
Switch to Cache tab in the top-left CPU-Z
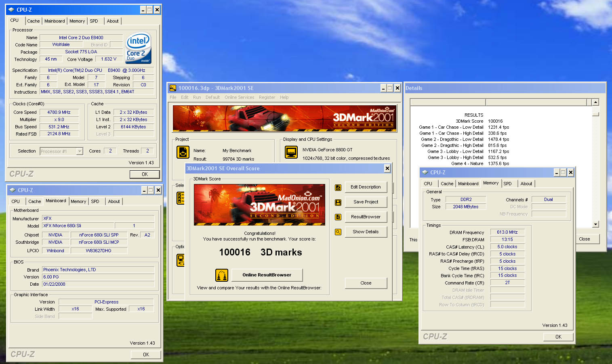pyautogui.click(x=34, y=21)
